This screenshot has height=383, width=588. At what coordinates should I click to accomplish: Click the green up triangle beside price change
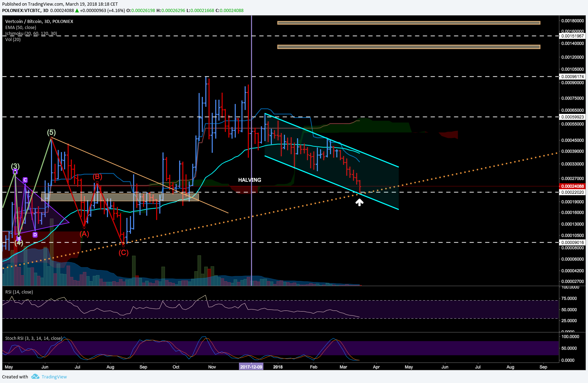point(77,11)
